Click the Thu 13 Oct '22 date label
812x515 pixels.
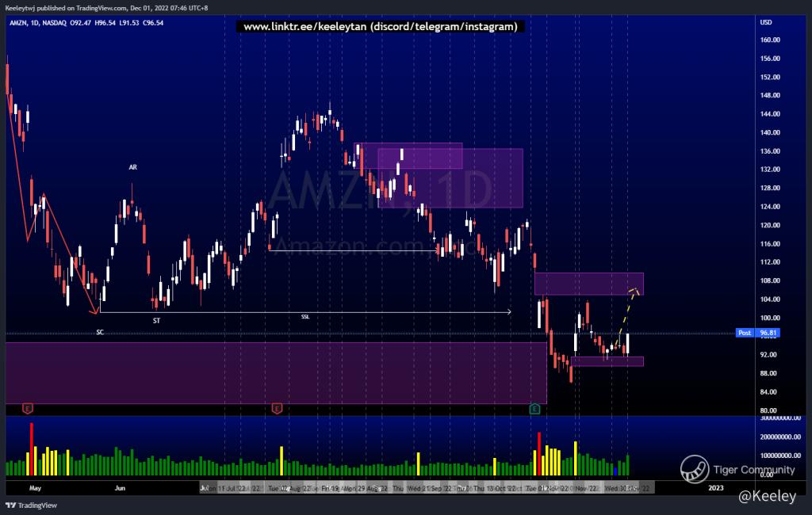495,488
